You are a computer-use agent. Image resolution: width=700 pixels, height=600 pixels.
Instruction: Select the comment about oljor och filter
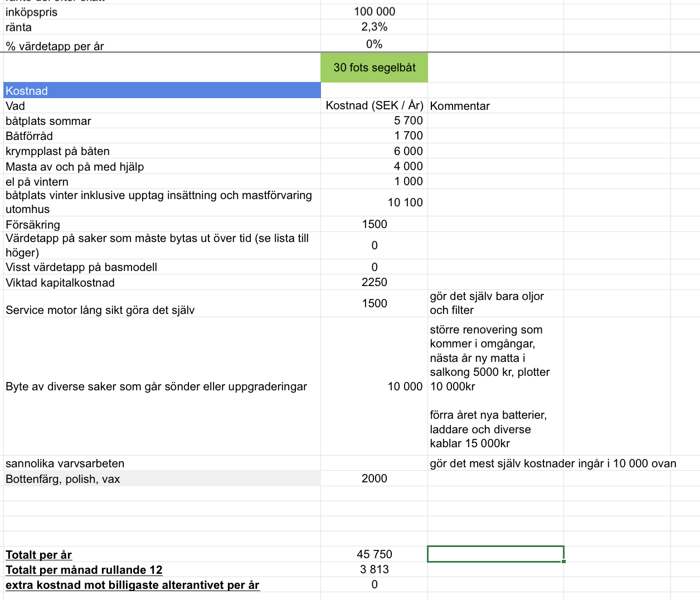[487, 303]
